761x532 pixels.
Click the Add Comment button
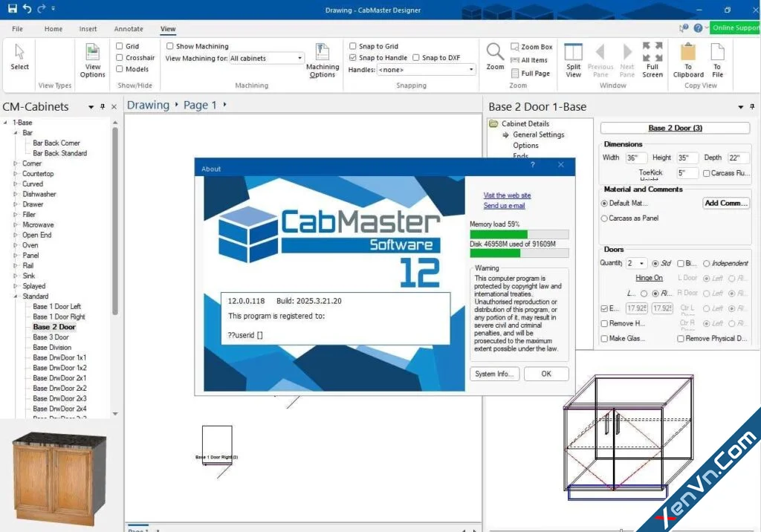(x=725, y=203)
